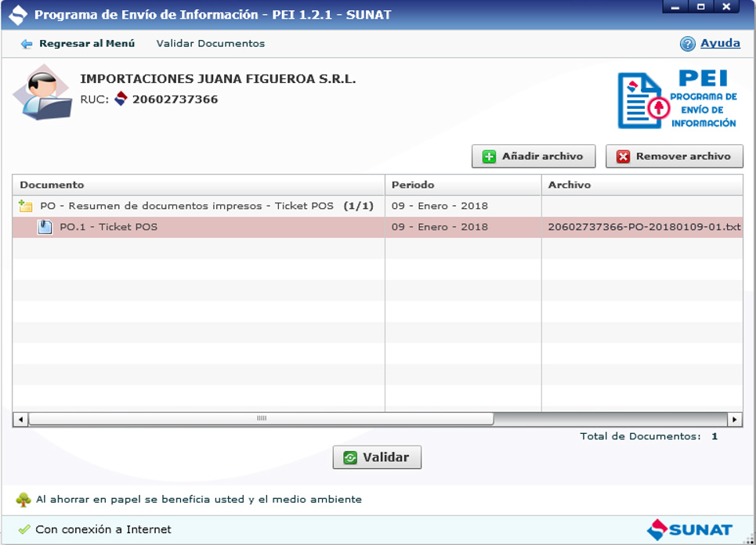Click the red X icon on Remover archivo

623,157
